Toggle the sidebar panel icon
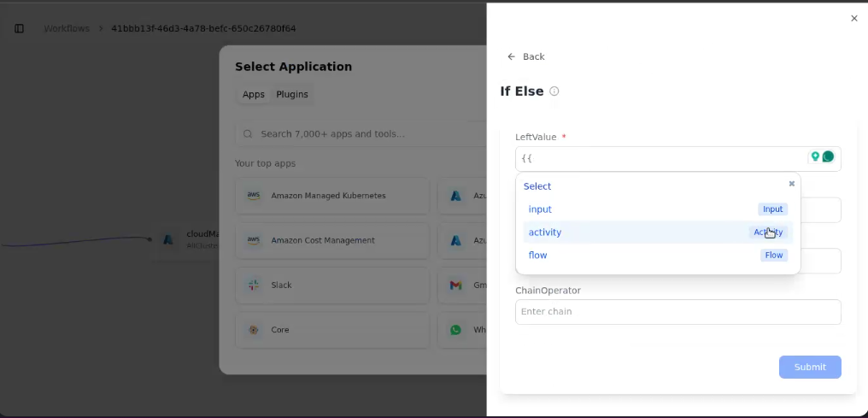Viewport: 868px width, 418px height. point(19,28)
